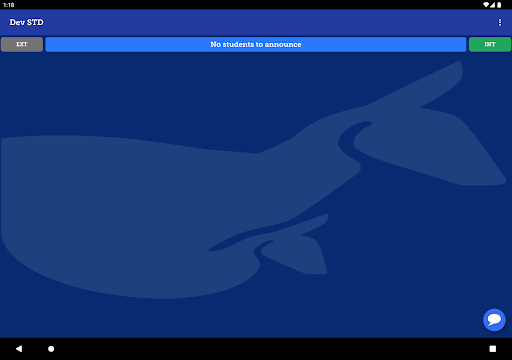Viewport: 512px width, 360px height.
Task: Tap the 'No students to announce' banner
Action: 256,44
